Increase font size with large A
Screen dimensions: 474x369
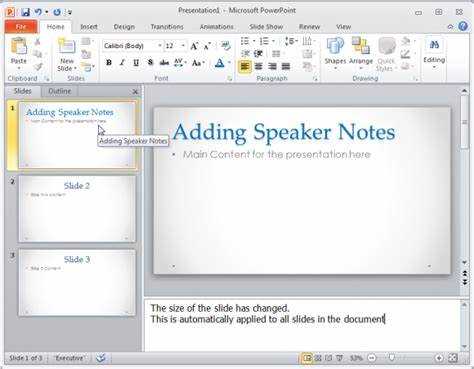click(x=194, y=46)
